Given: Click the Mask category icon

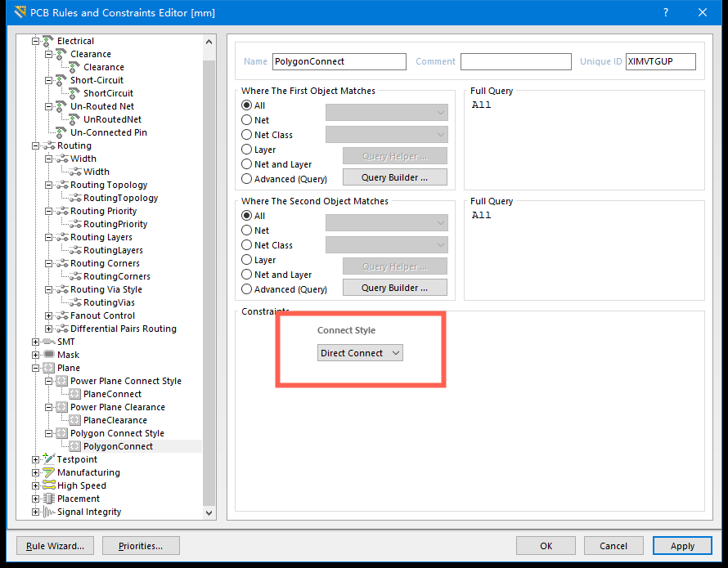Looking at the screenshot, I should pyautogui.click(x=48, y=355).
